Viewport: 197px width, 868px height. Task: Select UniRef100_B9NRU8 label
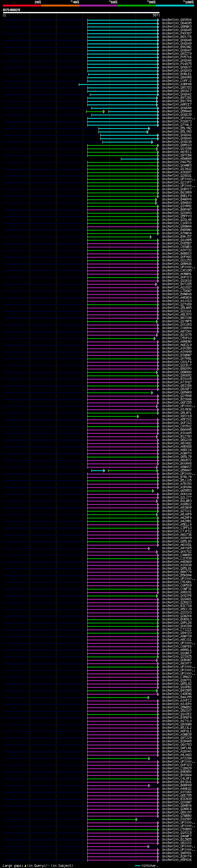pyautogui.click(x=177, y=294)
